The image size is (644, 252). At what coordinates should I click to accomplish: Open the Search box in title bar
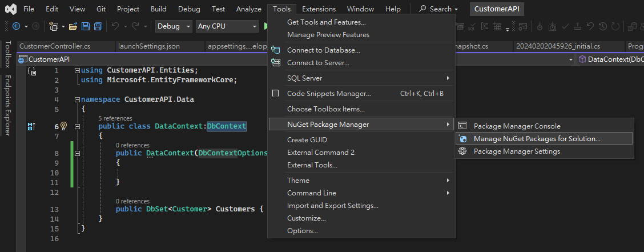[439, 9]
